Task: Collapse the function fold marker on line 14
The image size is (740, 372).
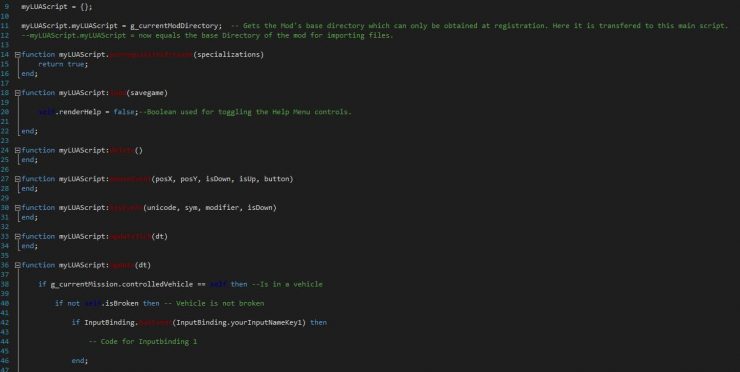Action: 17,55
